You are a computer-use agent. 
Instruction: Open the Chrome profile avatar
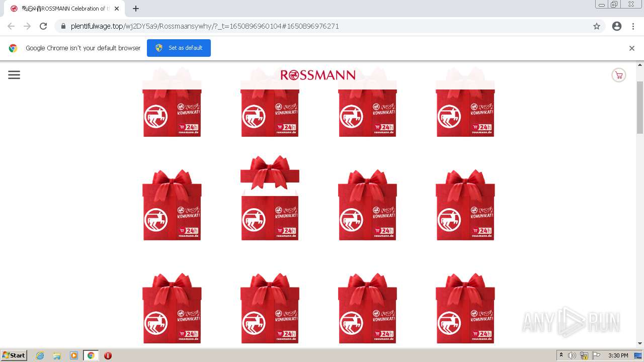coord(617,26)
